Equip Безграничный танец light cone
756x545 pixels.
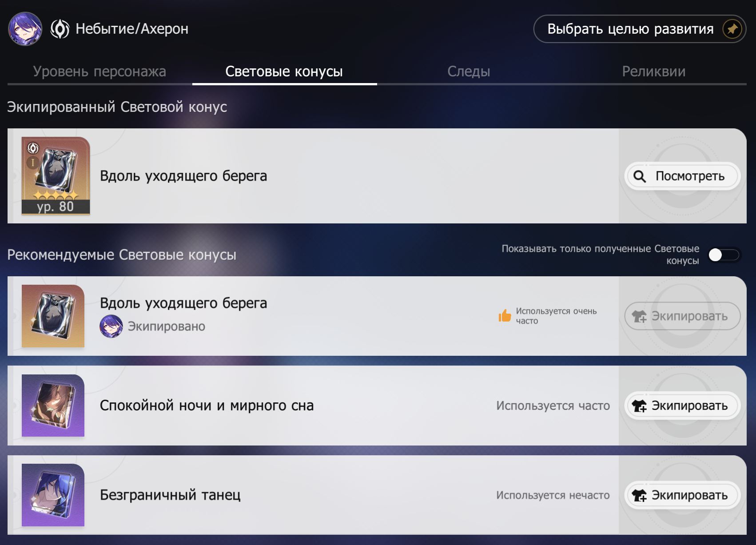(683, 495)
